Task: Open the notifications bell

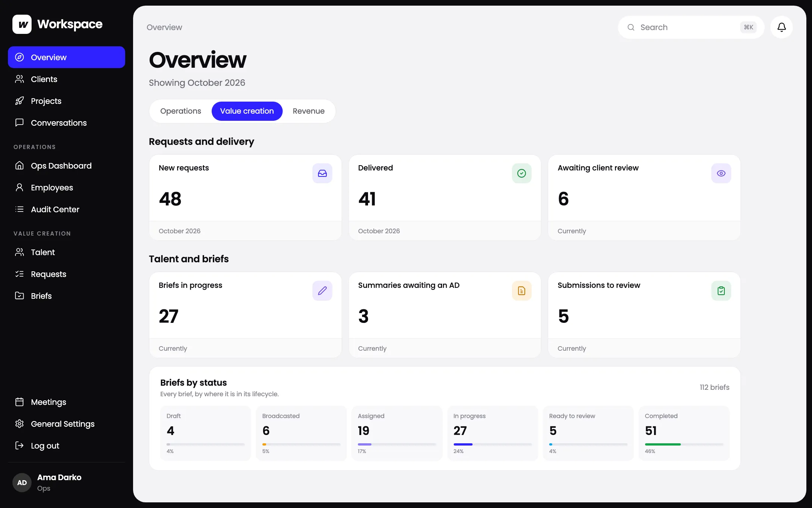Action: point(782,27)
